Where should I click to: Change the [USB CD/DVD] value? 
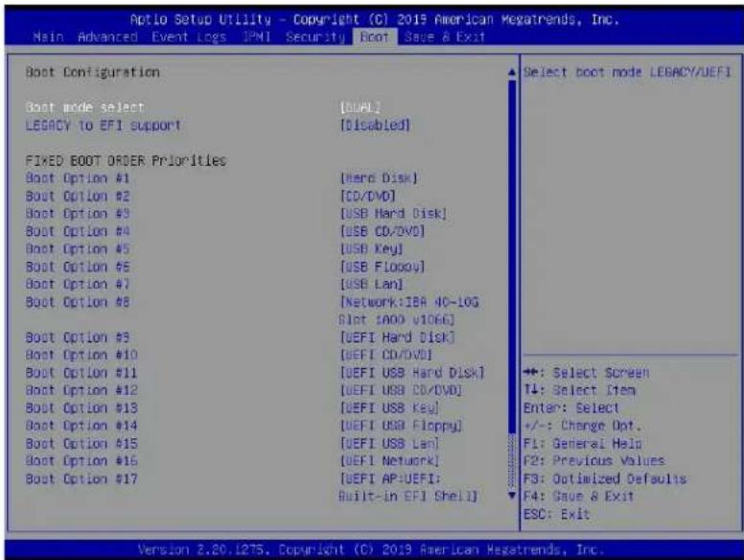(383, 231)
